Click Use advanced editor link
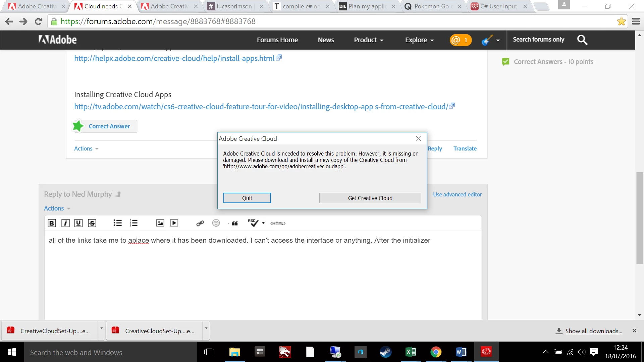 (x=457, y=194)
